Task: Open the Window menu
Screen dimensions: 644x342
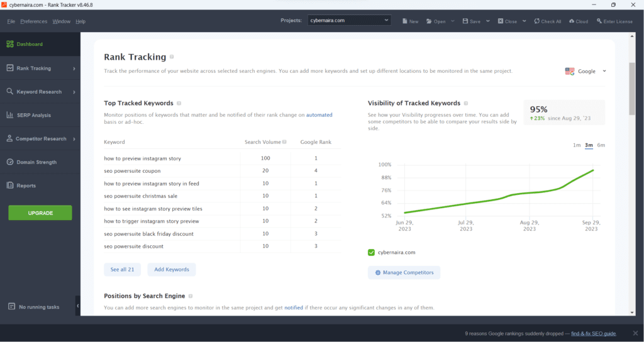Action: [x=61, y=21]
